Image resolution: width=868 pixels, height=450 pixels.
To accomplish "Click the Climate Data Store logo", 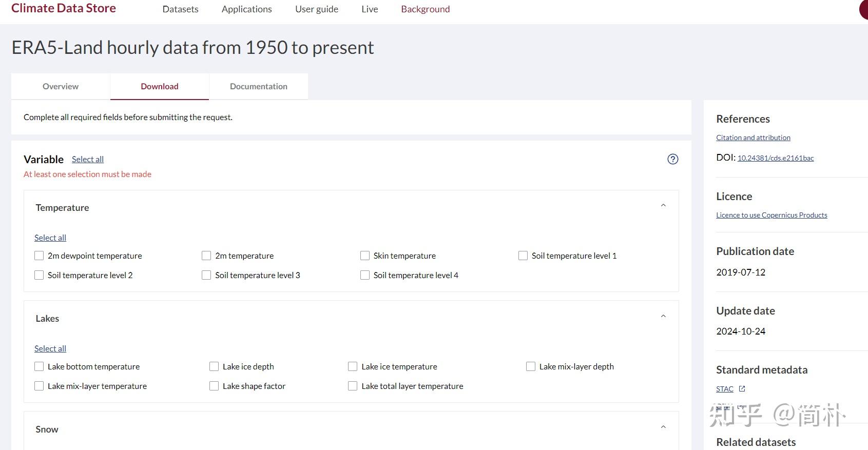I will point(64,8).
